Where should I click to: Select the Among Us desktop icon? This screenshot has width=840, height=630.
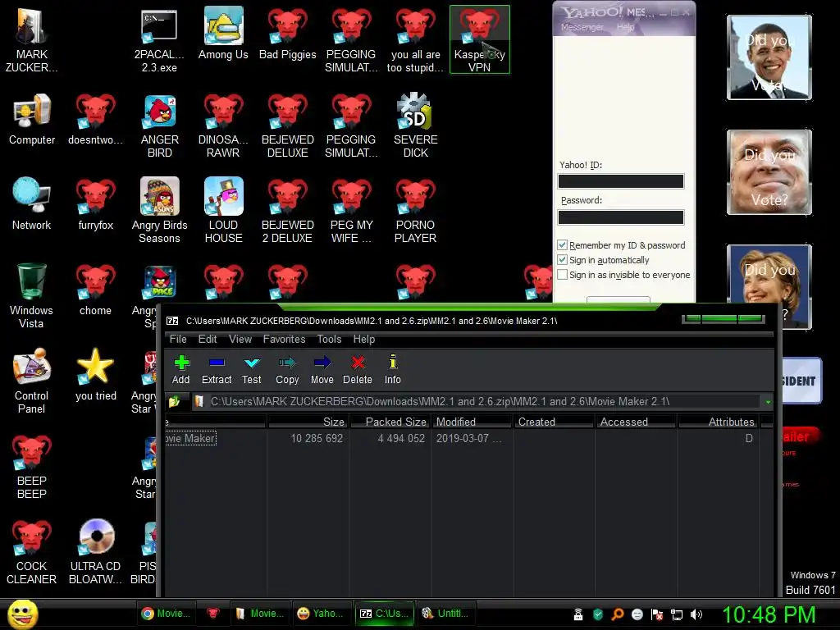(x=223, y=33)
